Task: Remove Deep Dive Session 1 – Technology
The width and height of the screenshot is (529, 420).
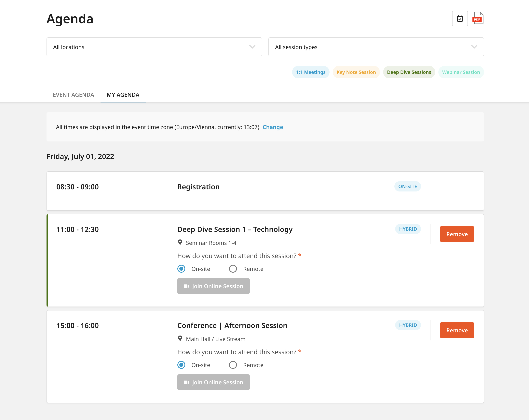Action: point(457,234)
